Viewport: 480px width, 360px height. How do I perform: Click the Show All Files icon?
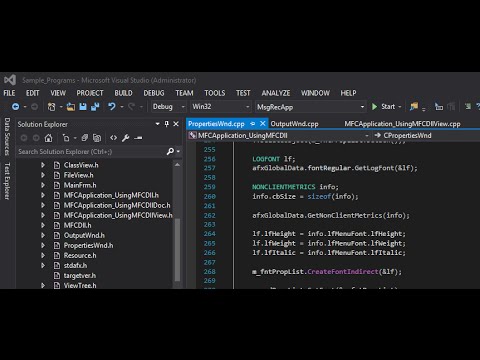pyautogui.click(x=97, y=138)
